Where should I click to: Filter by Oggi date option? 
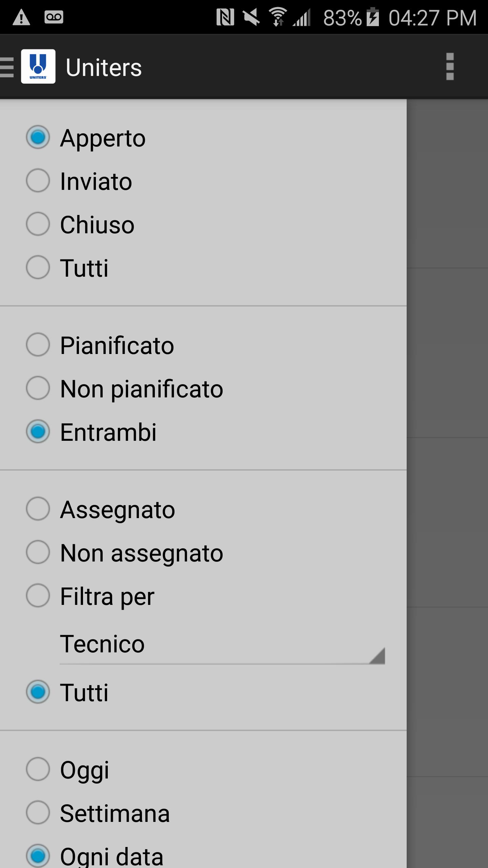pyautogui.click(x=68, y=770)
